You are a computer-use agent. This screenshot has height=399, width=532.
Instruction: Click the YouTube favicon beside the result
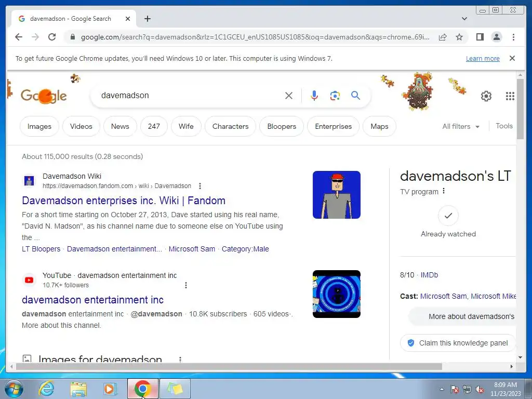[29, 280]
